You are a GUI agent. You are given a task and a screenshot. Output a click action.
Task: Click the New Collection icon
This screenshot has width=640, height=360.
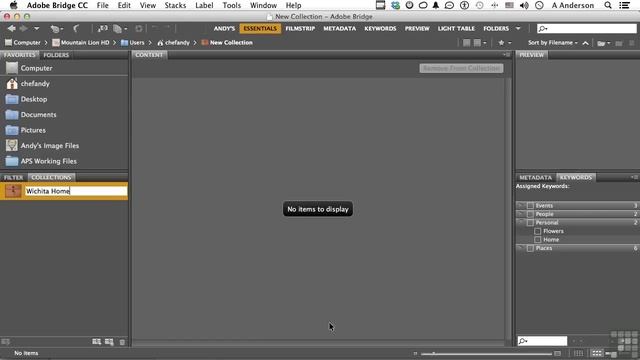coord(97,342)
